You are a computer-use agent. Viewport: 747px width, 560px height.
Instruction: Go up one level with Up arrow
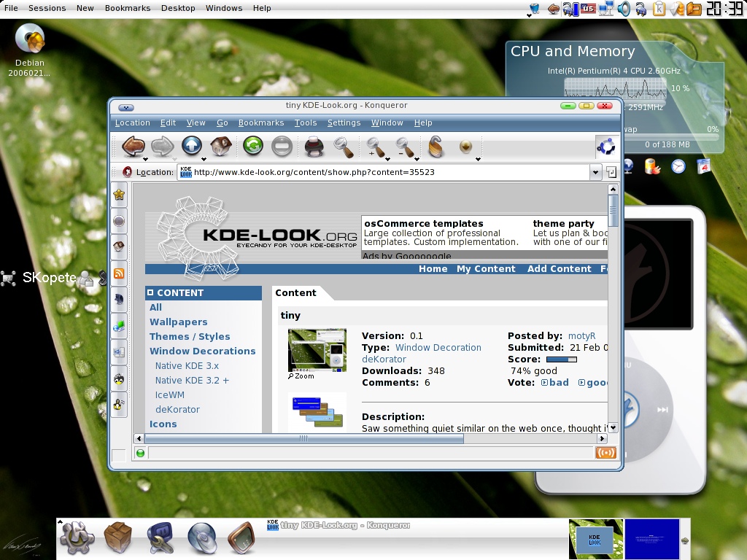pyautogui.click(x=192, y=146)
